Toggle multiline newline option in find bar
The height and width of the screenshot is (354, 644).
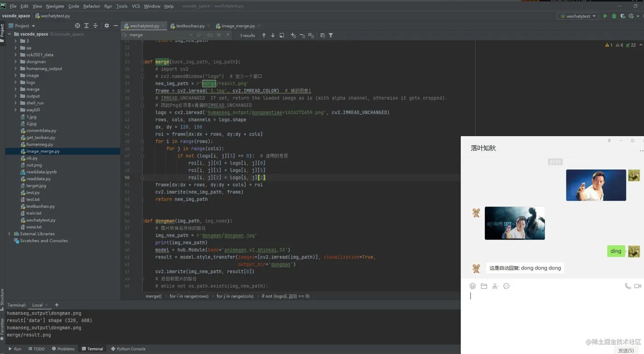pyautogui.click(x=199, y=35)
